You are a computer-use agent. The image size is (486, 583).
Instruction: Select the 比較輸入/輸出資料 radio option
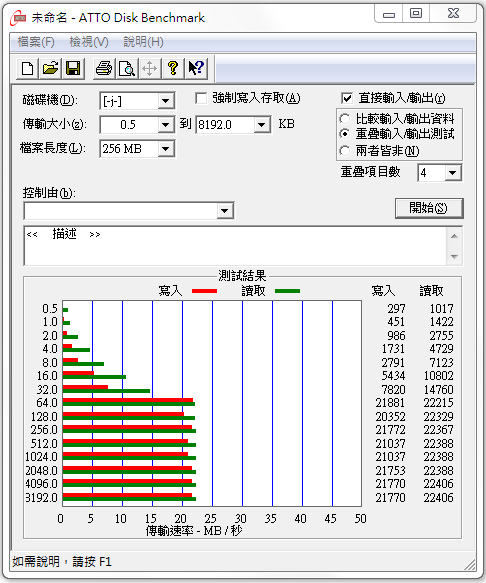(345, 119)
